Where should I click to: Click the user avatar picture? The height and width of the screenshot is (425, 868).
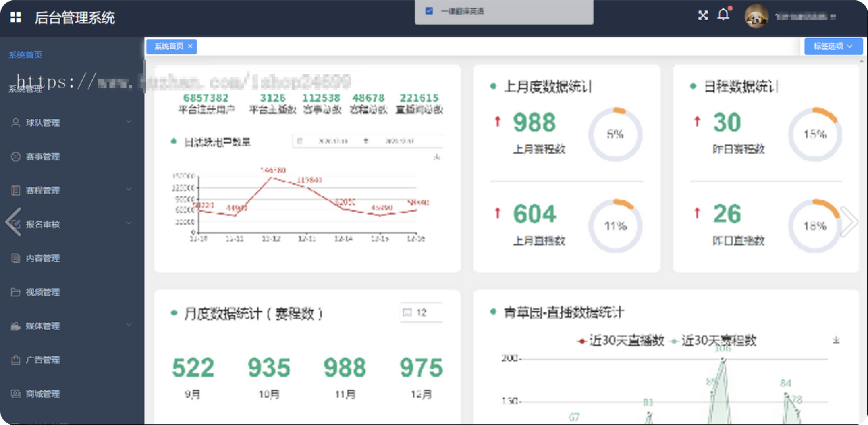click(756, 16)
